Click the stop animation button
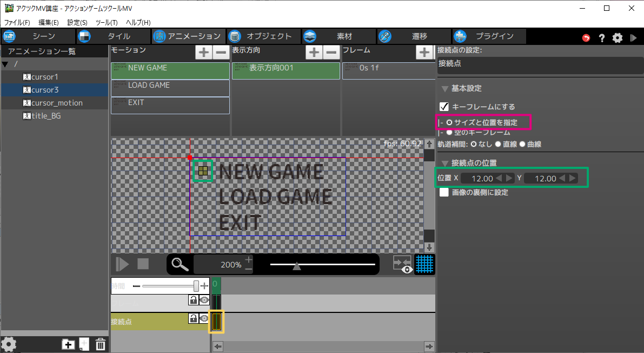Viewport: 644px width, 353px height. click(143, 264)
